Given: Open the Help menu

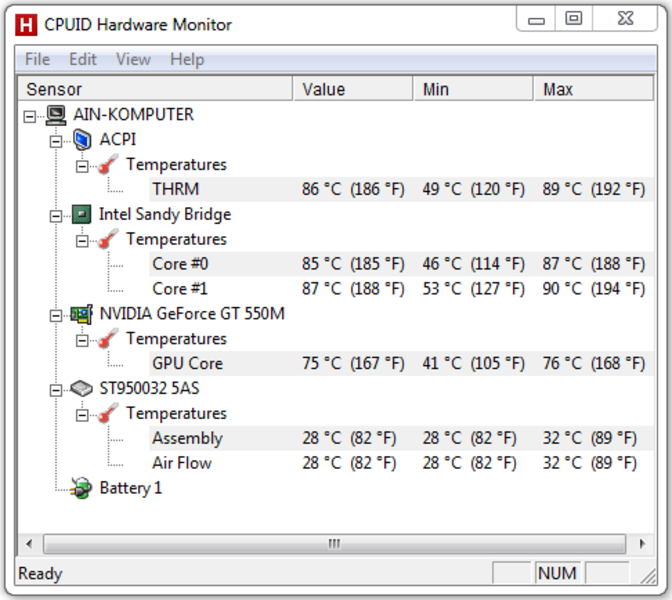Looking at the screenshot, I should coord(187,59).
